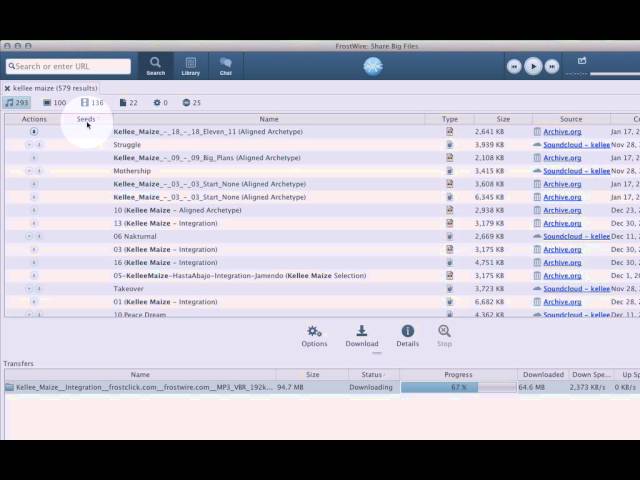Viewport: 640px width, 480px height.
Task: Sort results by Source column header
Action: point(571,119)
